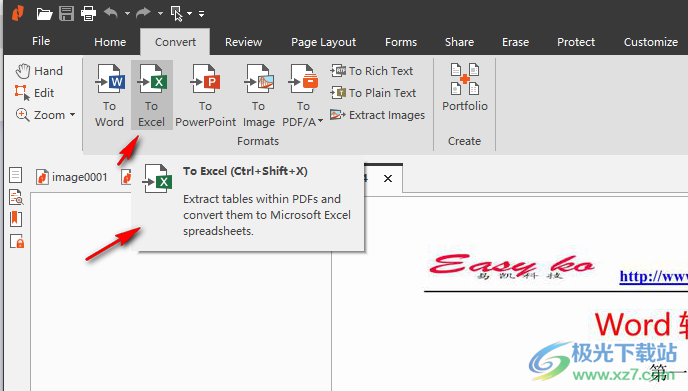The image size is (688, 391).
Task: Expand the Zoom tool dropdown arrow
Action: click(72, 115)
